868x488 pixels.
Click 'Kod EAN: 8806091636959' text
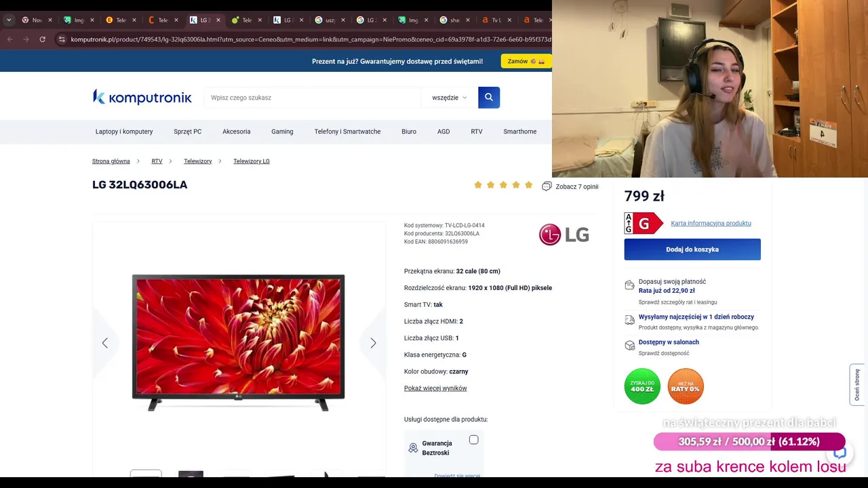(x=436, y=242)
